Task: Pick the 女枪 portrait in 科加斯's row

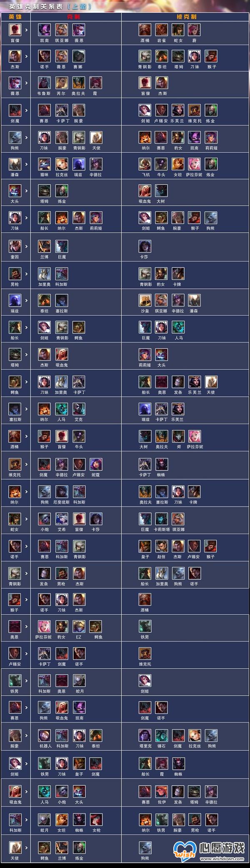Action: [x=96, y=819]
